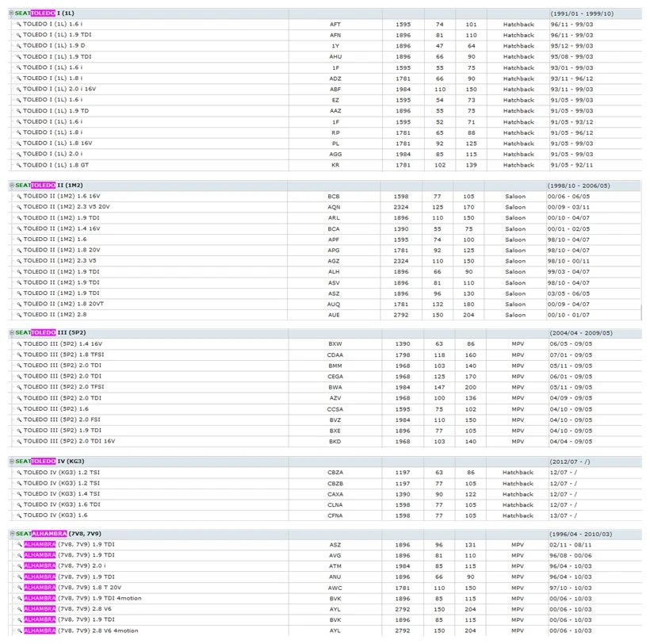Click magnifier icon beside TOLEDO III 2.0 TFSI

pyautogui.click(x=19, y=387)
